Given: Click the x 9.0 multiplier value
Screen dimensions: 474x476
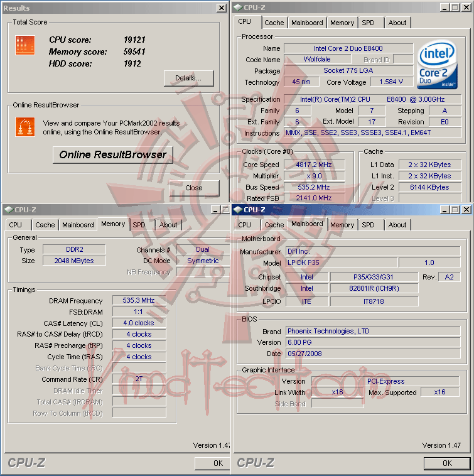Looking at the screenshot, I should coord(314,176).
